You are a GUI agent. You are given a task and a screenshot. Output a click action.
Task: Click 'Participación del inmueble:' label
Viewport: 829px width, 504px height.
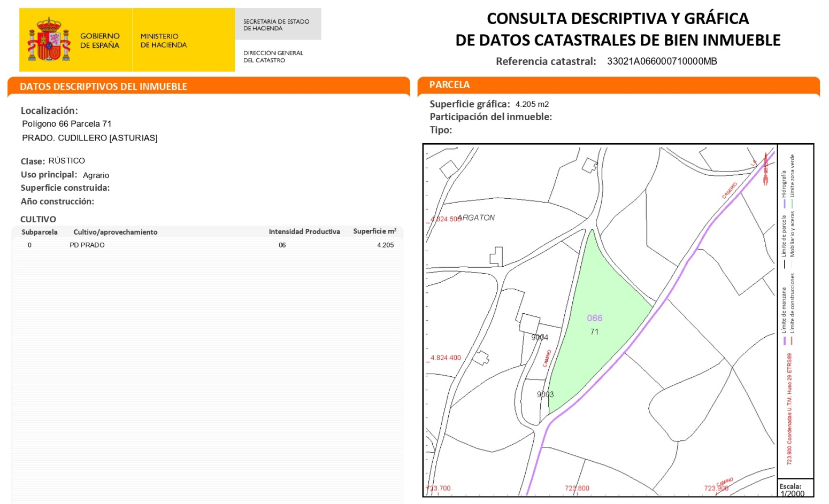click(x=490, y=117)
